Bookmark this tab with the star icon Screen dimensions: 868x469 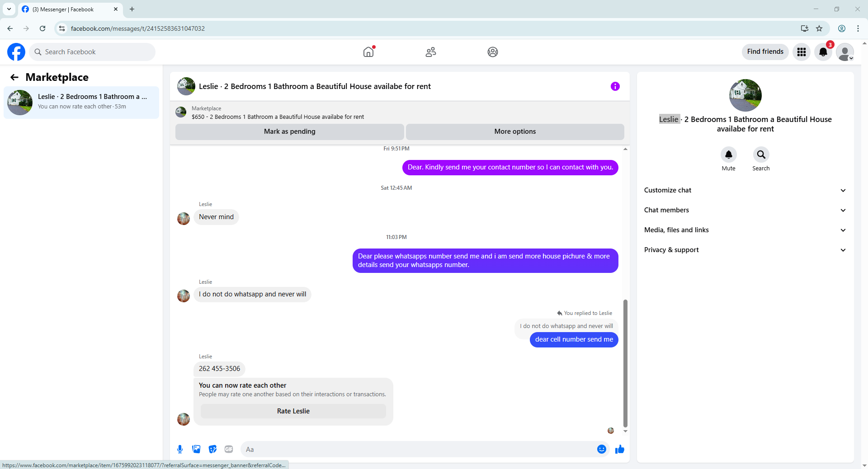coord(819,28)
